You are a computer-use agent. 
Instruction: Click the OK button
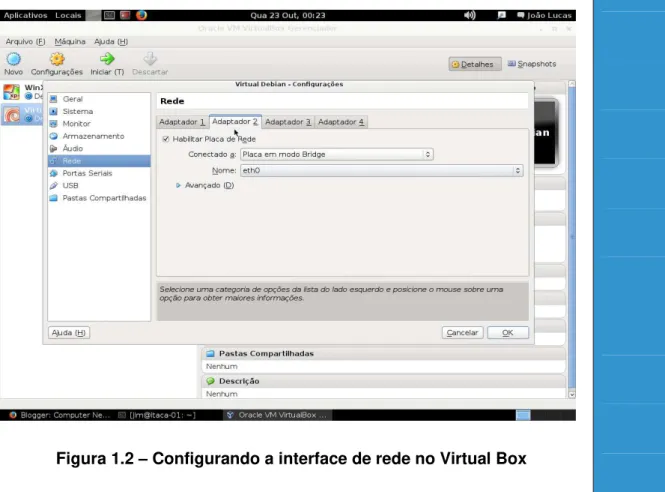[x=508, y=333]
